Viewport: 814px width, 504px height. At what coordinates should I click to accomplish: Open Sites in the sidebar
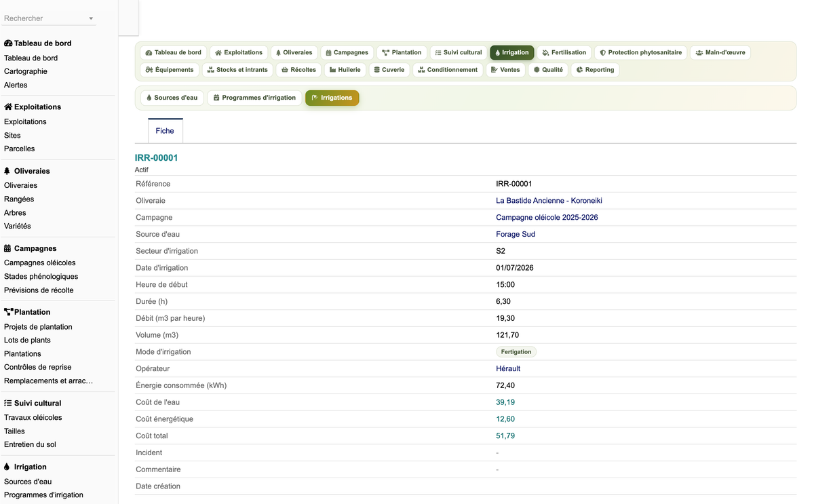(x=12, y=135)
